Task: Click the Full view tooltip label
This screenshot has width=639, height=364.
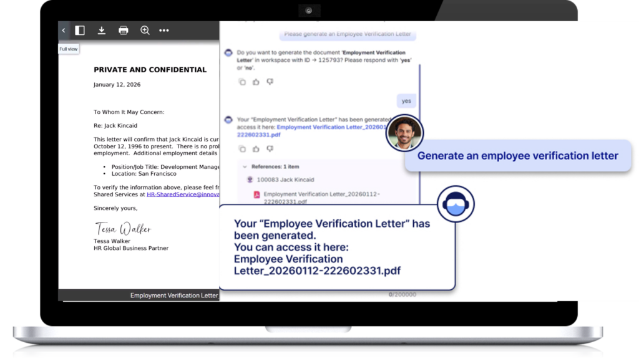Action: click(69, 49)
